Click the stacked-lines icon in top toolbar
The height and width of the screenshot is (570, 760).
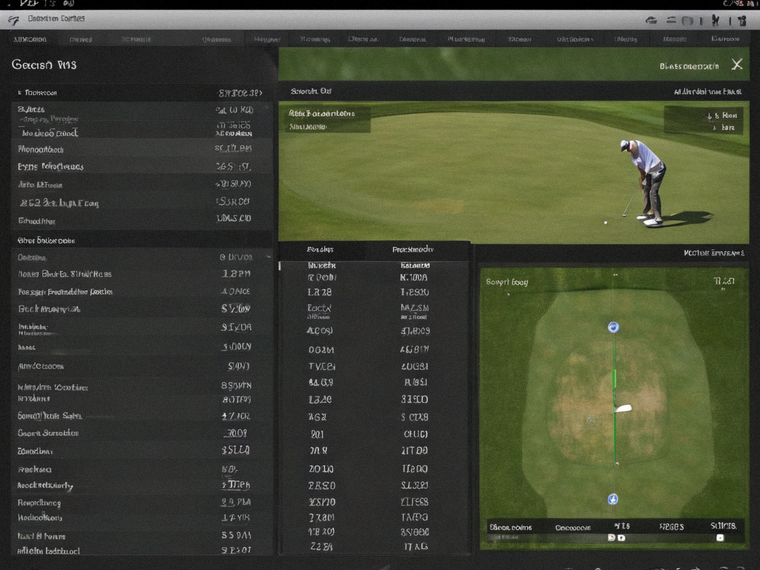[671, 20]
